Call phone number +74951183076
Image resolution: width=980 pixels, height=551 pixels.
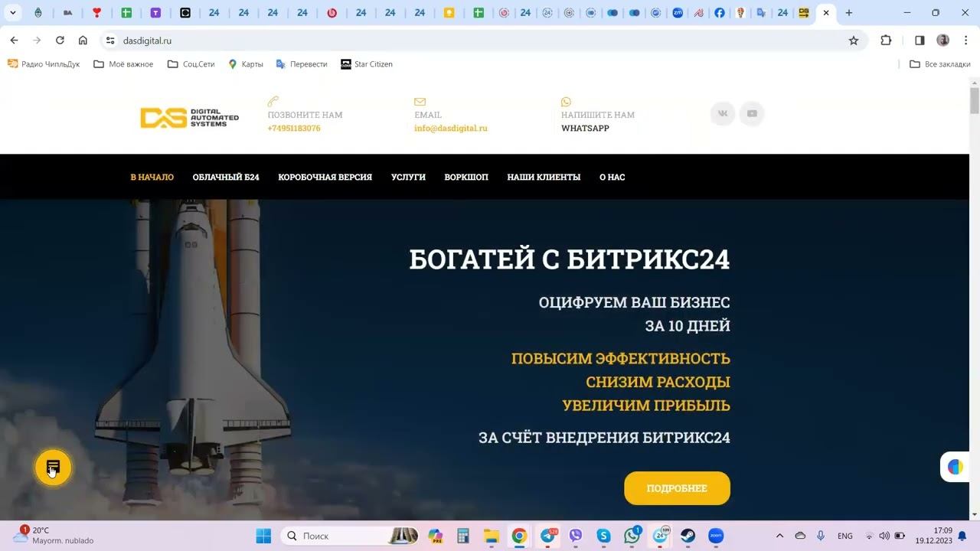294,129
